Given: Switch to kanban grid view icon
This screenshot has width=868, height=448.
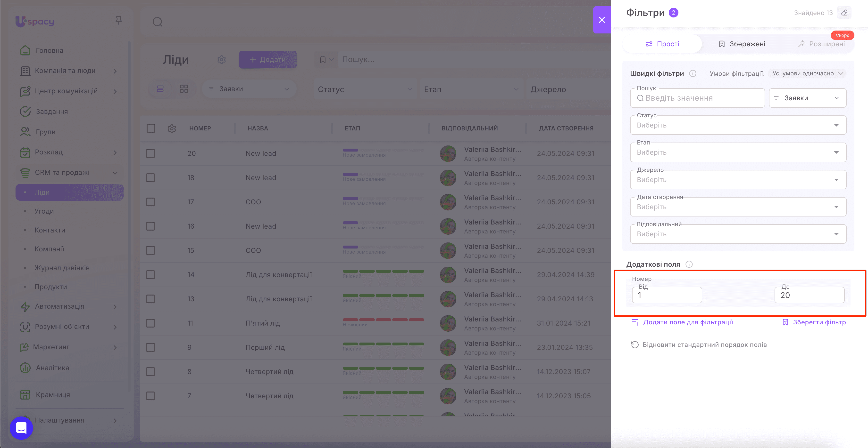Looking at the screenshot, I should (x=184, y=89).
